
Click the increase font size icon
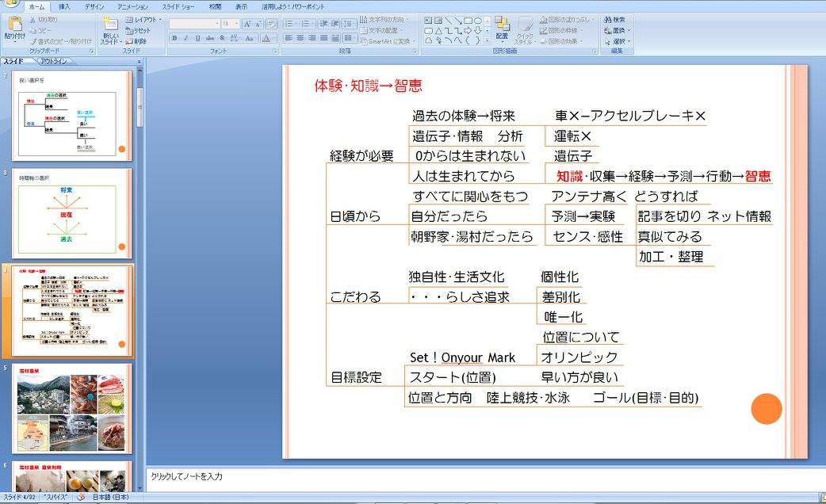coord(247,25)
